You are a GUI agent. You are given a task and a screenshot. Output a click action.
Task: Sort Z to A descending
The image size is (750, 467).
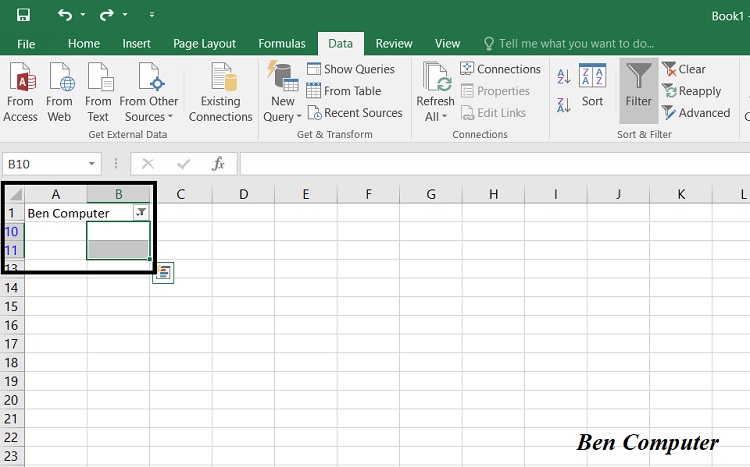pos(563,105)
